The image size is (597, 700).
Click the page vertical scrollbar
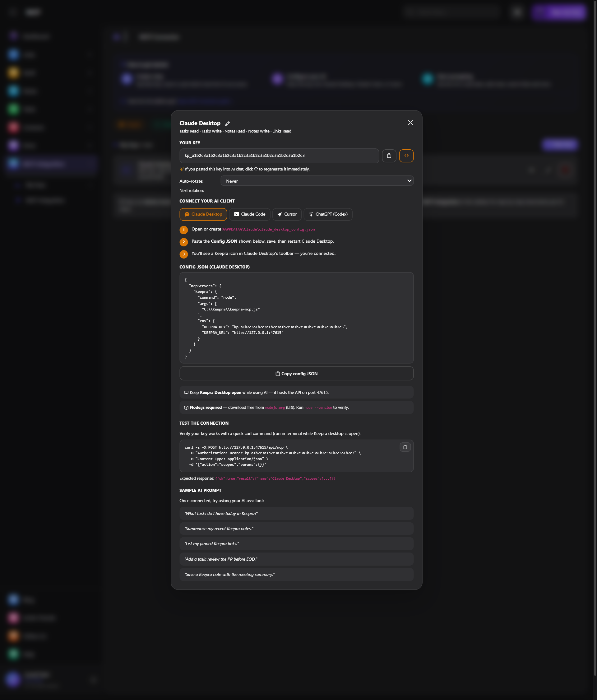tap(595, 338)
